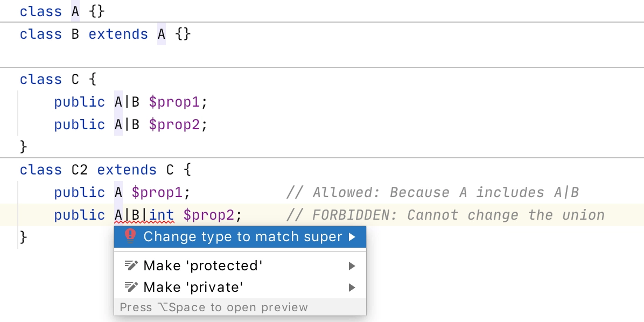This screenshot has width=644, height=322.
Task: Click the 'class C2 extends C' declaration line
Action: pyautogui.click(x=106, y=170)
